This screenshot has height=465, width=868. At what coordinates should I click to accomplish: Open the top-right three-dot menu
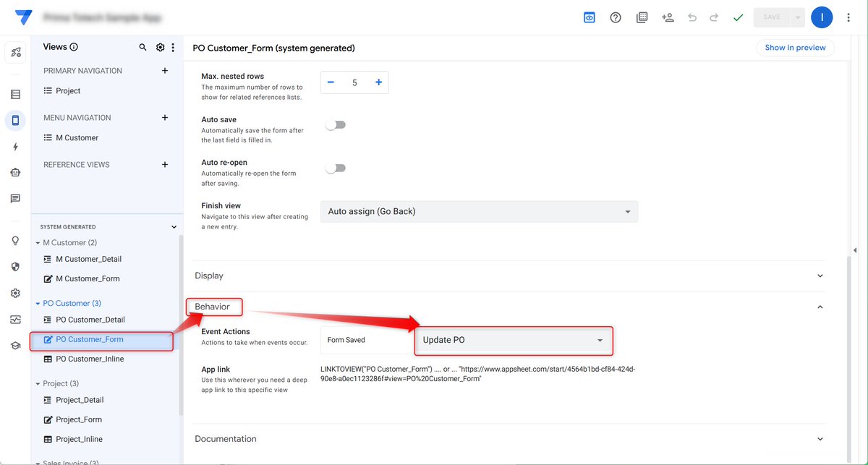pyautogui.click(x=848, y=17)
